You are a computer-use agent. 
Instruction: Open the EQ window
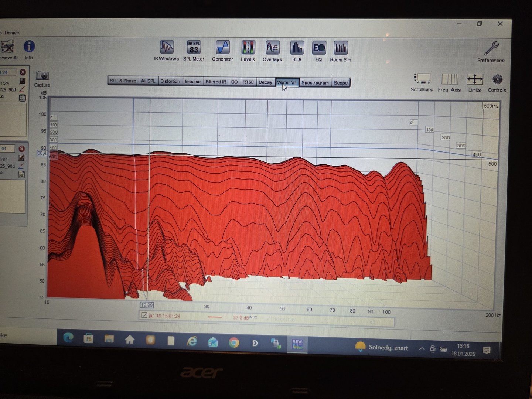click(x=318, y=51)
